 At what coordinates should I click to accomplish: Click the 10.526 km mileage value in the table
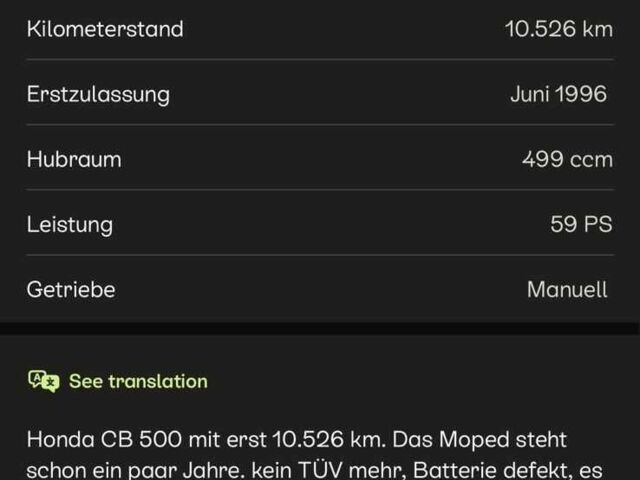pos(558,29)
